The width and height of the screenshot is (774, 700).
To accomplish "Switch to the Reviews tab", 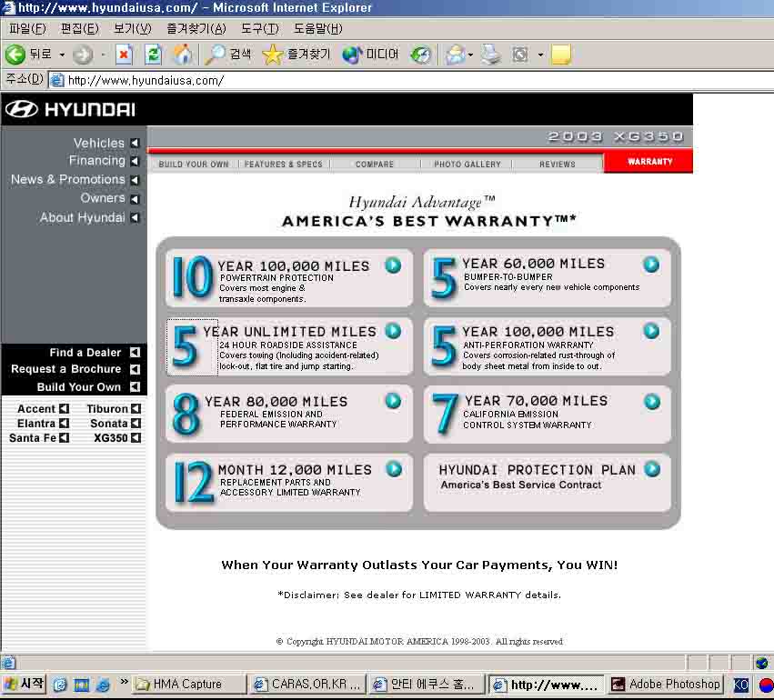I will point(558,165).
